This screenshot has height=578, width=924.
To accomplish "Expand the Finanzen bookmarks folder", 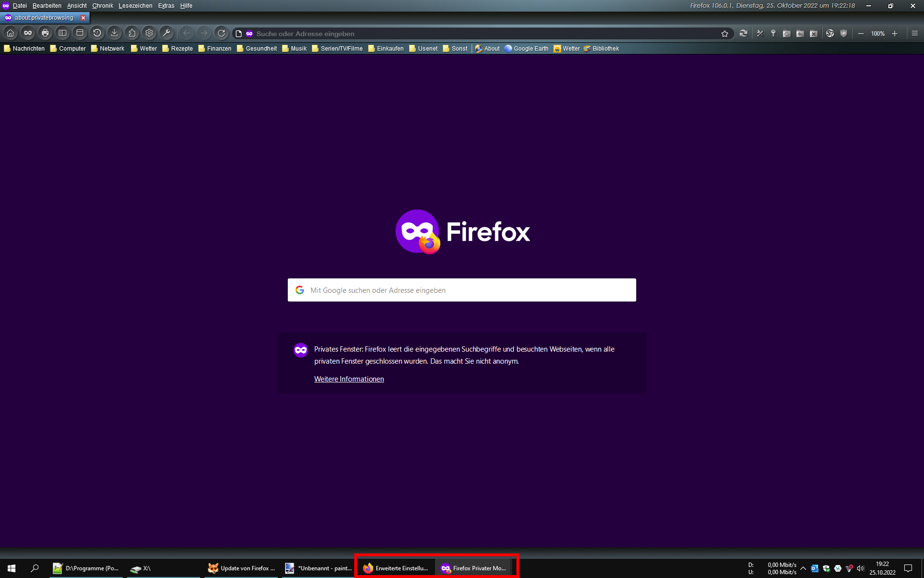I will coord(215,49).
